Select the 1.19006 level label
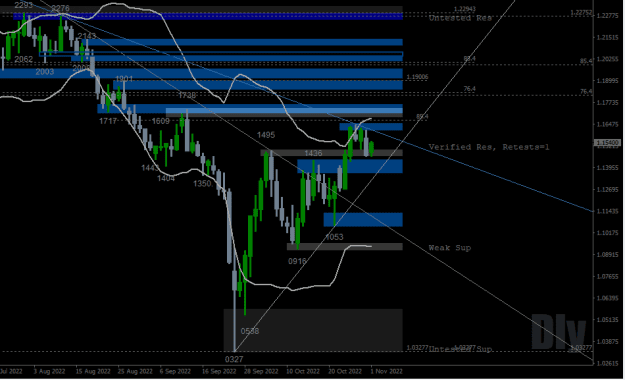 tap(417, 77)
